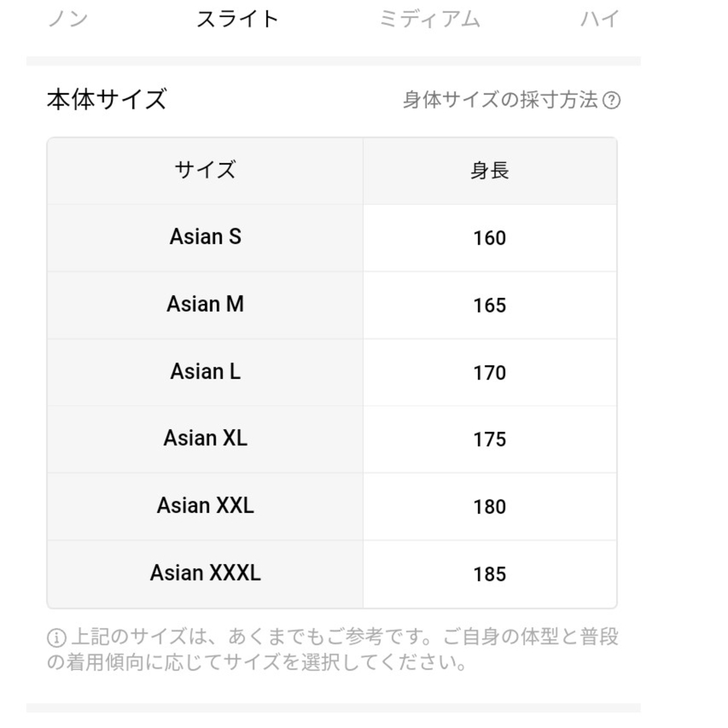The image size is (728, 728).
Task: Select the スライト stretch option
Action: [x=237, y=20]
